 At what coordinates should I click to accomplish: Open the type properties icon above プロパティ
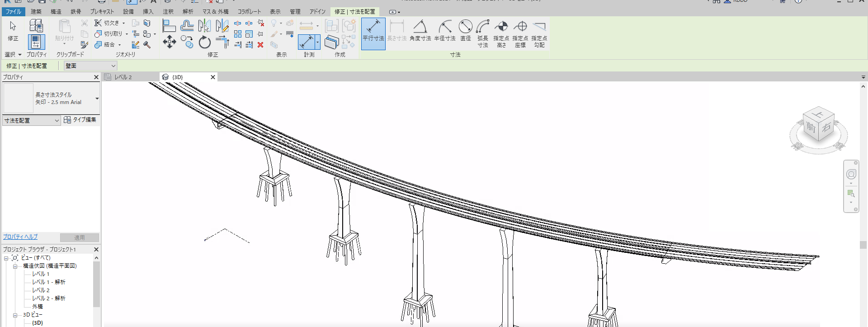[x=36, y=25]
